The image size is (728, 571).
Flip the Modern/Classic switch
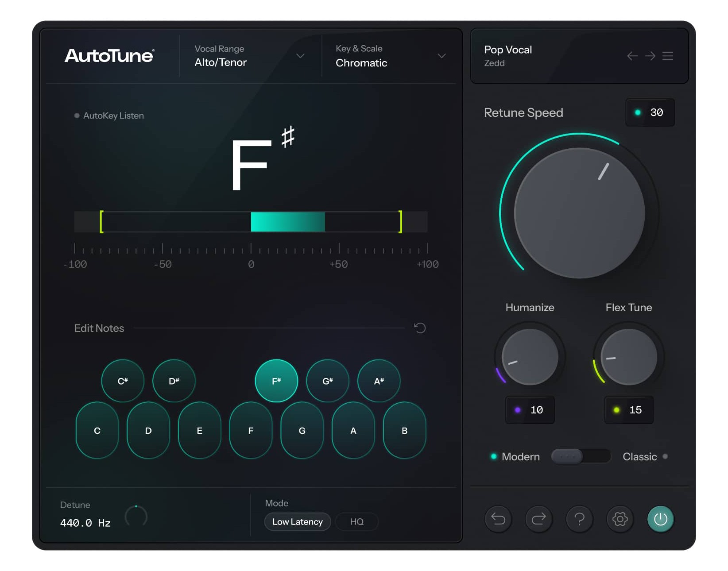[x=581, y=456]
